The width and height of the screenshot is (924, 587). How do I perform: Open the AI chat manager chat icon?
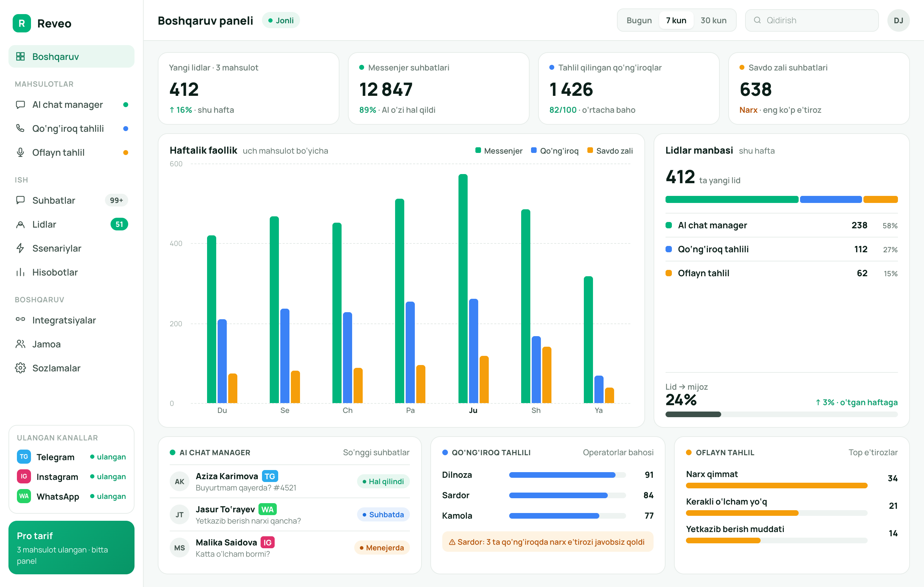click(x=20, y=104)
